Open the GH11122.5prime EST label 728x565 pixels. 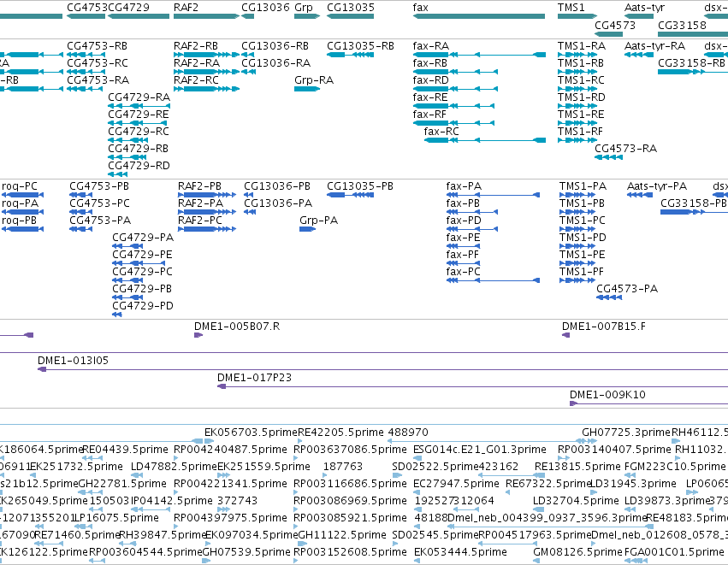[341, 535]
